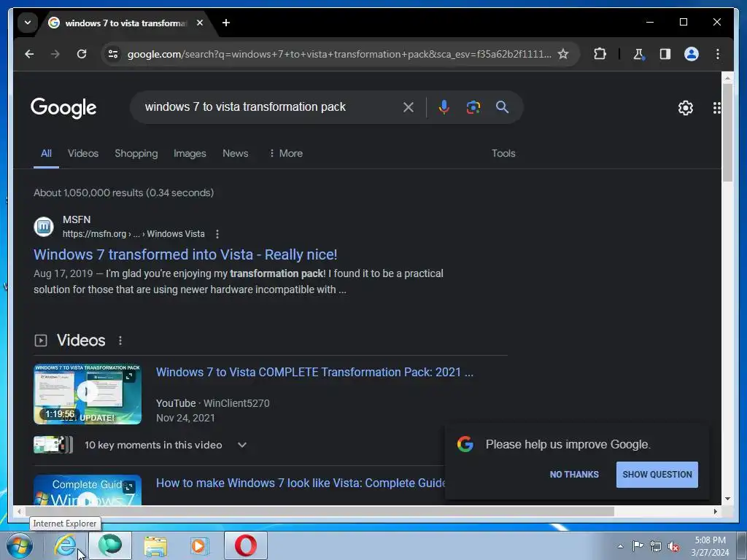
Task: Clear the search box text
Action: pos(409,107)
